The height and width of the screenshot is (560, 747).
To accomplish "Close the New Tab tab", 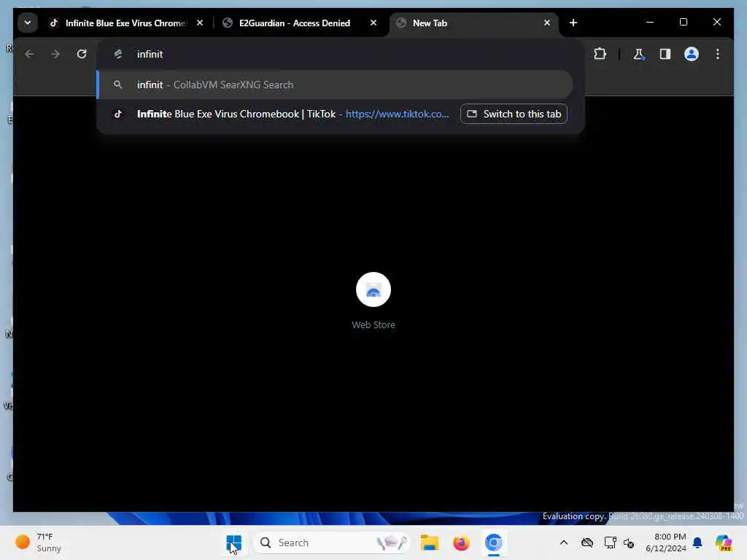I will click(547, 23).
